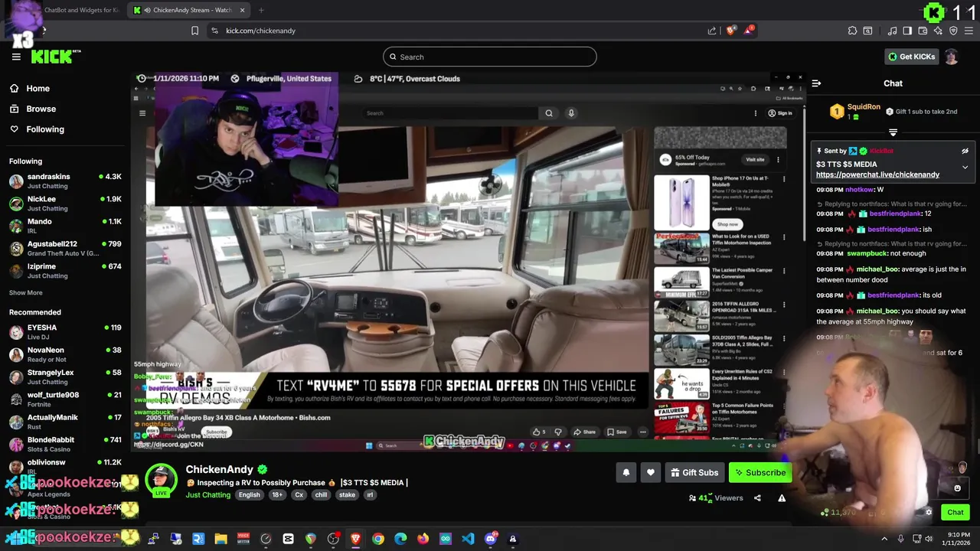Open OBS Studio from taskbar

333,539
